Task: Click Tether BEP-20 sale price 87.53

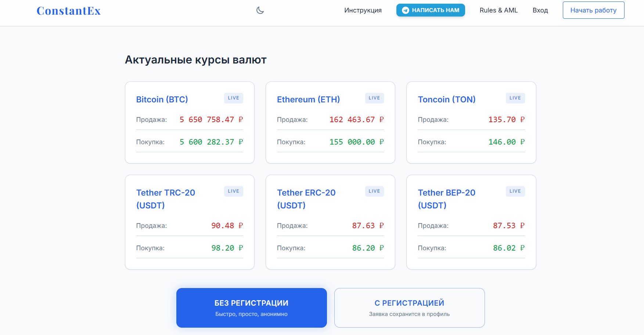Action: tap(509, 226)
